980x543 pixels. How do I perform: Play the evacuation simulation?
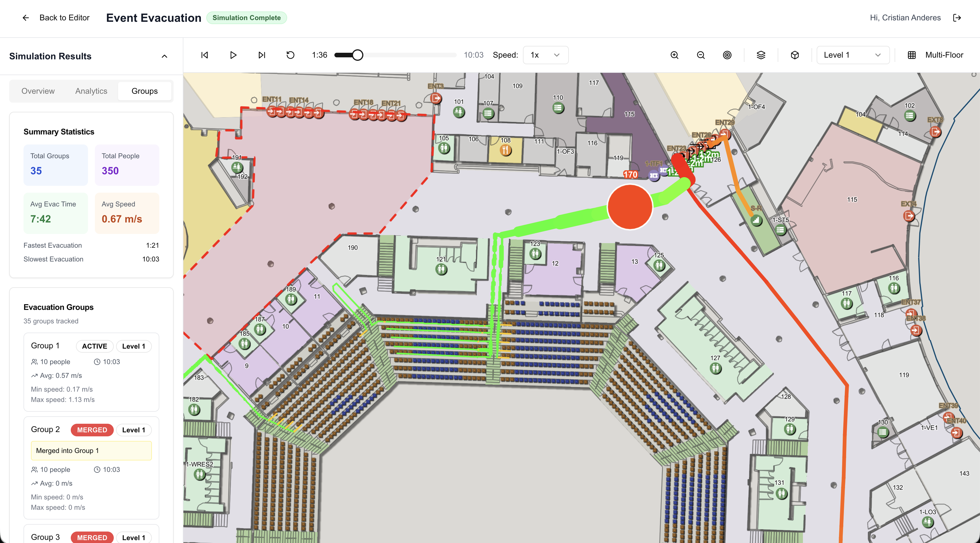233,55
